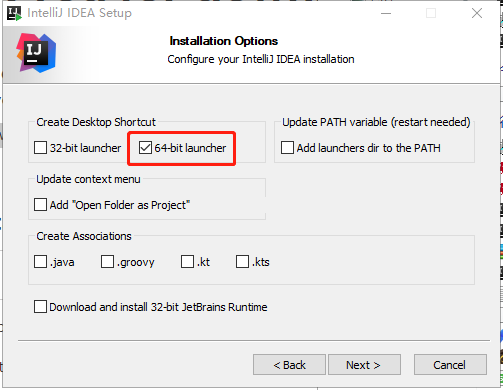This screenshot has width=503, height=390.
Task: Click the title bar IntelliJ setup icon
Action: [x=14, y=13]
